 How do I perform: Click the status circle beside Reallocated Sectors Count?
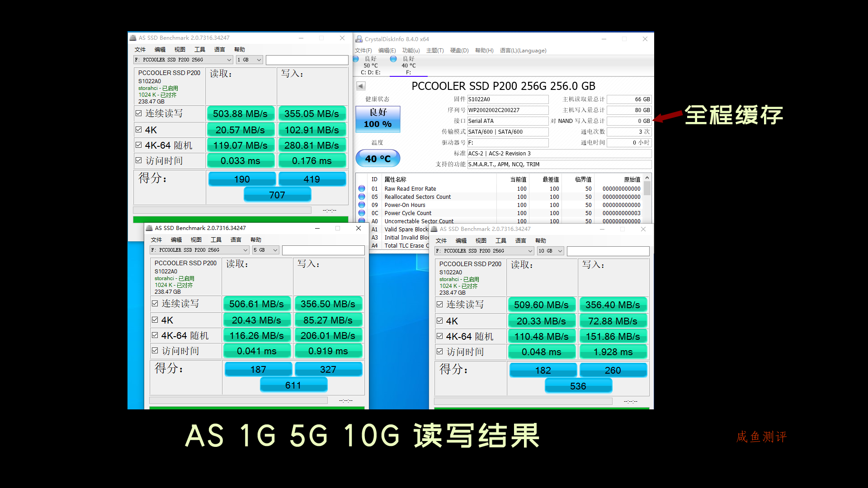[x=362, y=197]
